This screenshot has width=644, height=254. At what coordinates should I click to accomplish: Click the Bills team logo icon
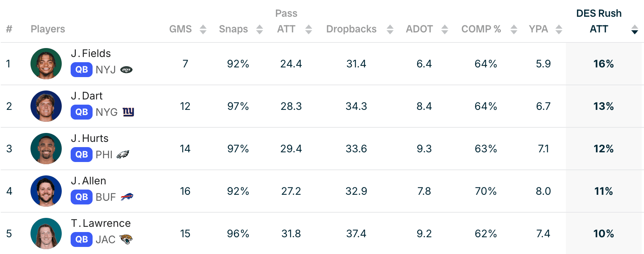127,197
